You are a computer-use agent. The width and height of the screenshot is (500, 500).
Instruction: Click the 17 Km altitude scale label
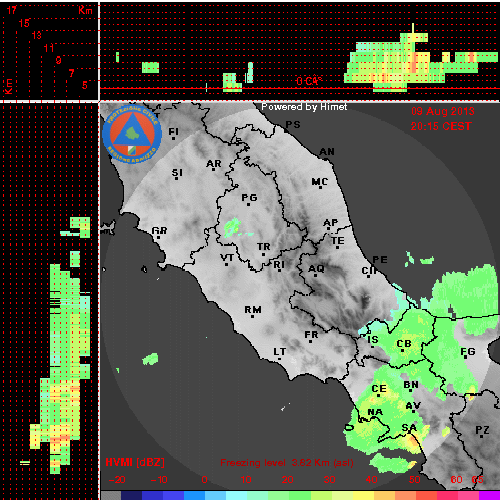click(12, 10)
